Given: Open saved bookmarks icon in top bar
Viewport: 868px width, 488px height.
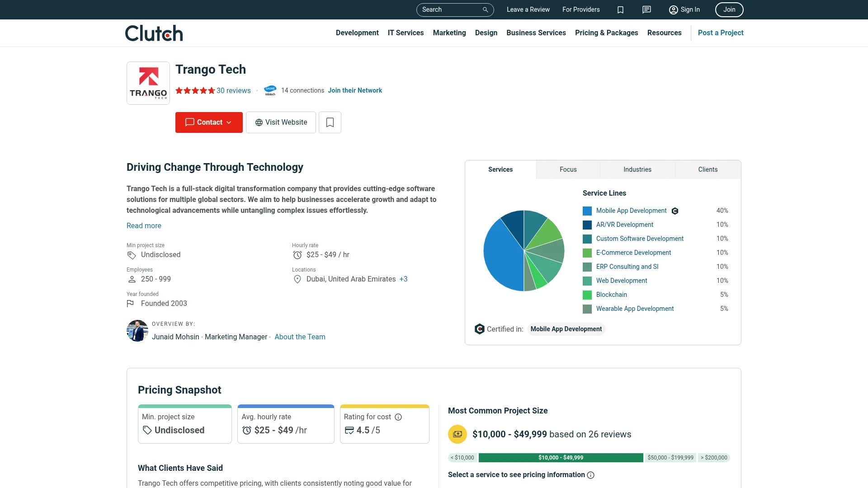Looking at the screenshot, I should 620,9.
